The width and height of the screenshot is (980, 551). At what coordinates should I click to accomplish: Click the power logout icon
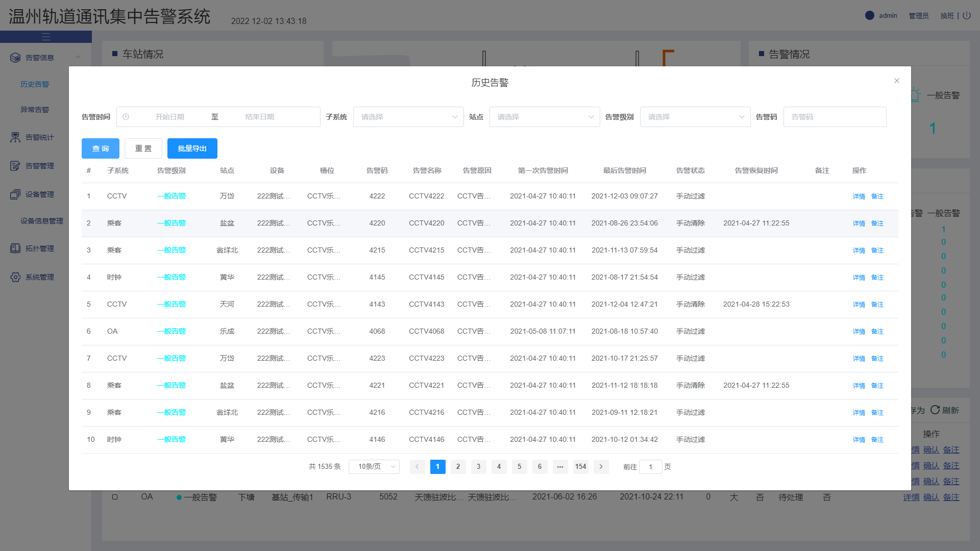pyautogui.click(x=967, y=16)
